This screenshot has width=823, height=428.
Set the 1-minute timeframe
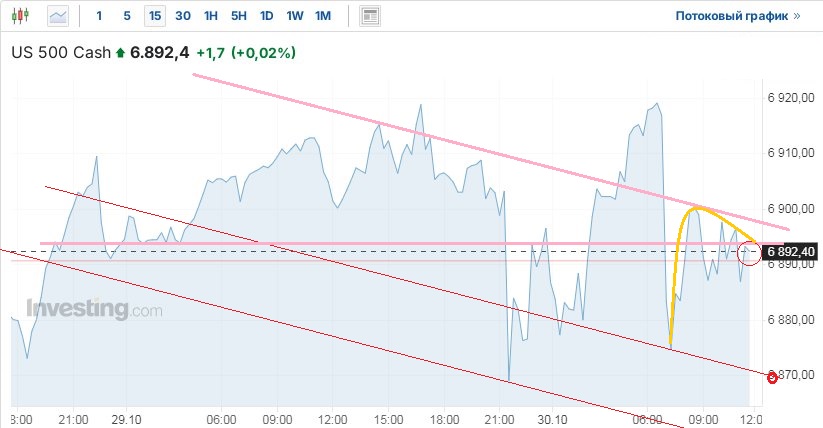[x=98, y=16]
